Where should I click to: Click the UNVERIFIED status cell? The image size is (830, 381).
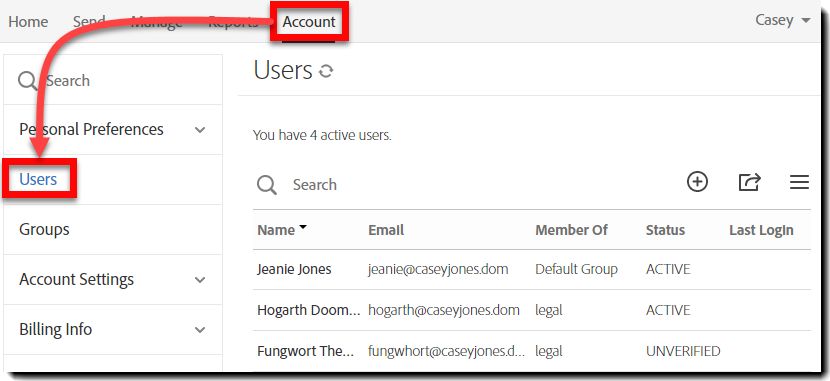coord(683,351)
